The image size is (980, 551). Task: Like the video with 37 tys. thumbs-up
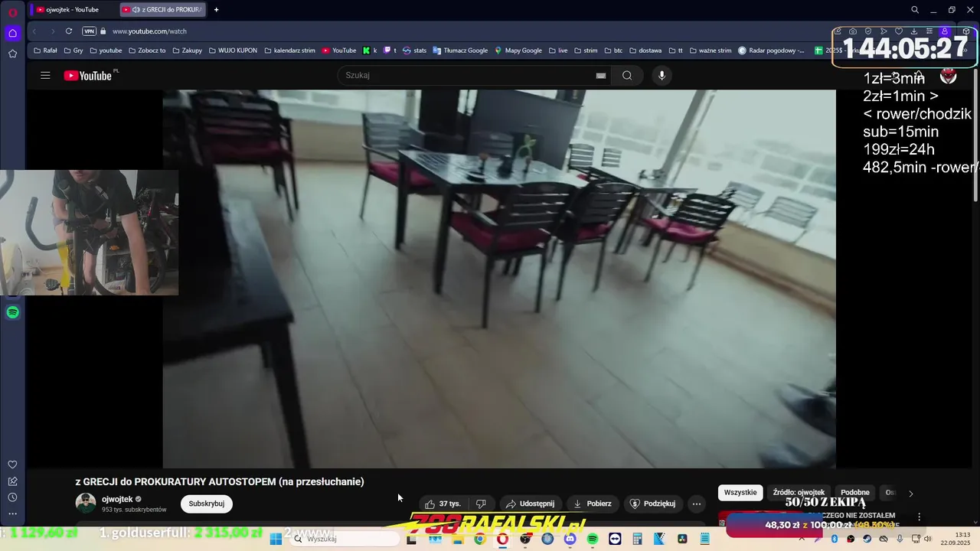click(443, 504)
